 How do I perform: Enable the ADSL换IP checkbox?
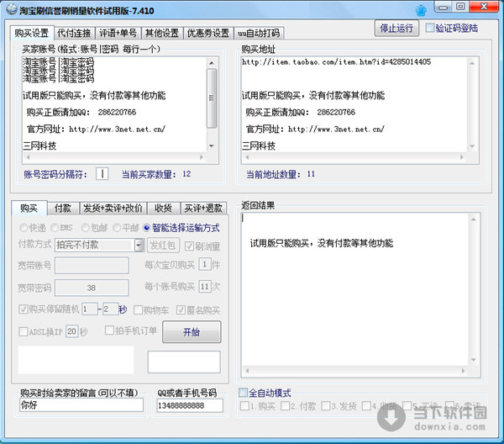click(x=24, y=331)
